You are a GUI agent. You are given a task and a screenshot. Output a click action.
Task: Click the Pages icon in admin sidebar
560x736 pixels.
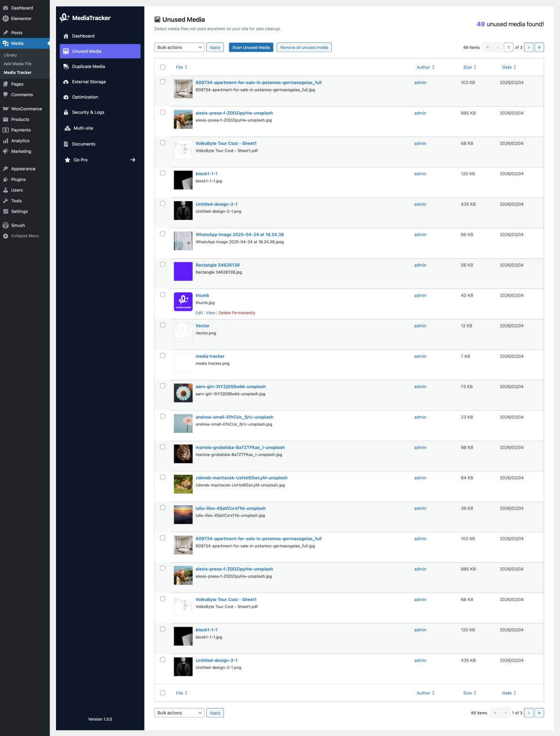[x=6, y=84]
